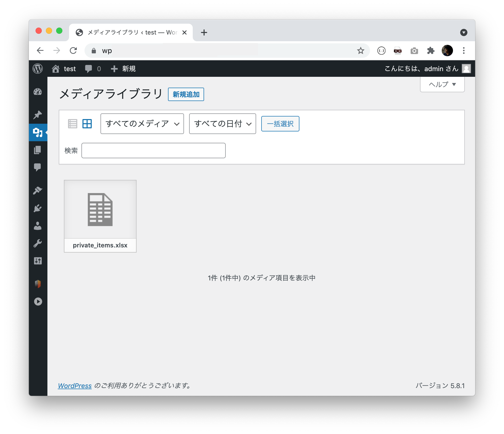Click the admin avatar in admin bar
The width and height of the screenshot is (504, 434).
[x=466, y=69]
